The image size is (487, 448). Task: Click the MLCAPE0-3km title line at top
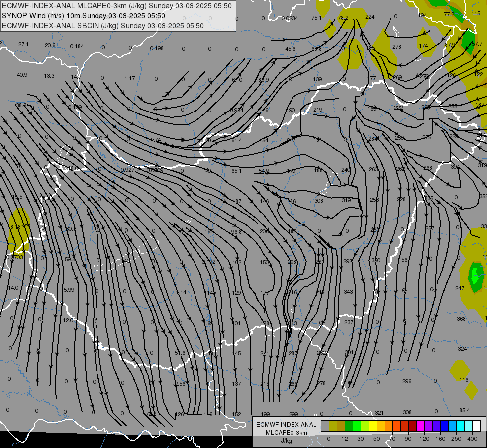(x=117, y=6)
